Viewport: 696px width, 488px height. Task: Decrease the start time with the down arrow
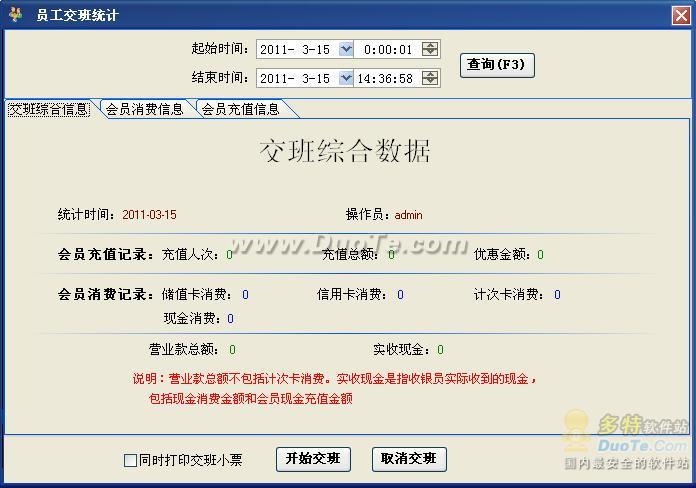click(430, 53)
